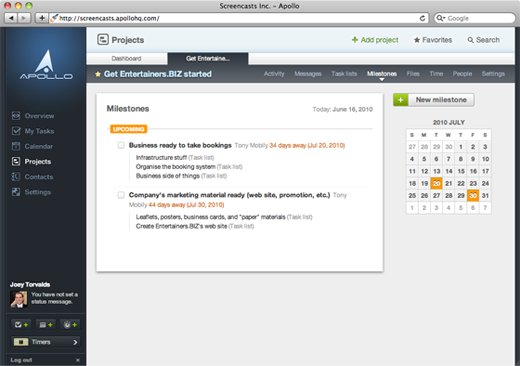Image resolution: width=520 pixels, height=366 pixels.
Task: Check off Business ready to take bookings
Action: coord(121,145)
